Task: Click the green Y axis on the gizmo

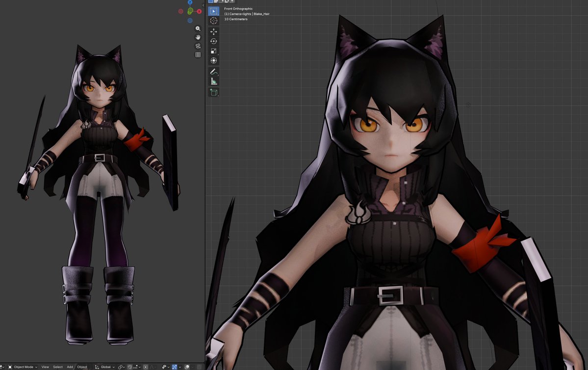Action: pos(190,11)
